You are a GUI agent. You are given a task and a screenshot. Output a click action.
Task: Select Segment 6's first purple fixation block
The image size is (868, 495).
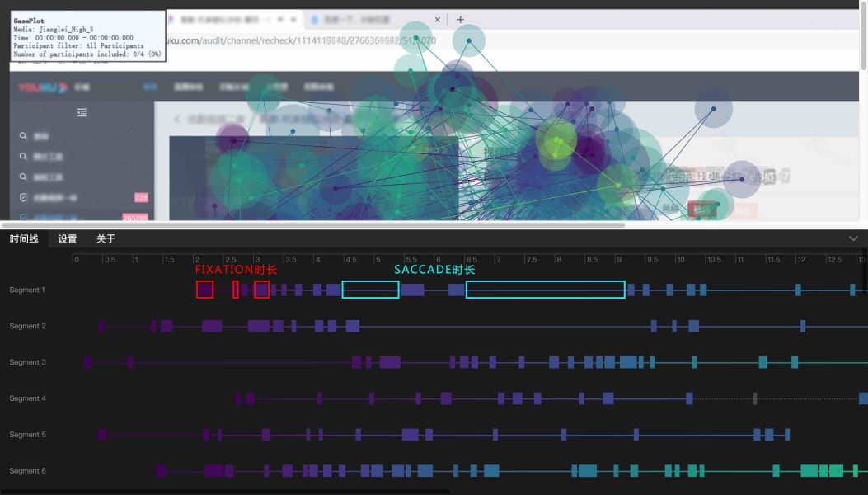pyautogui.click(x=161, y=471)
